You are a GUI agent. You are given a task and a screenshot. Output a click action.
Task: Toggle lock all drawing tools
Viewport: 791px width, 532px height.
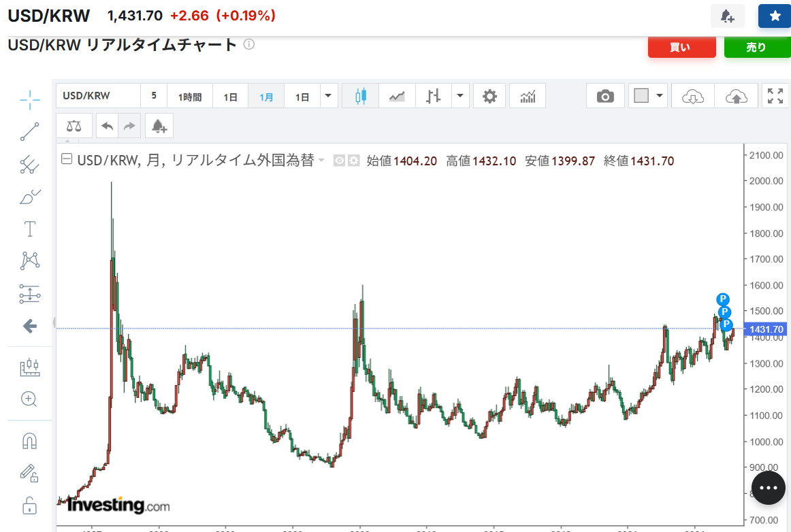(30, 505)
